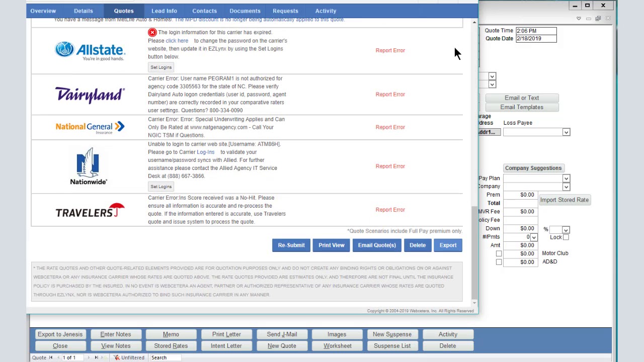Open the upper dropdown above Email or Text
Image resolution: width=644 pixels, height=362 pixels.
click(492, 76)
